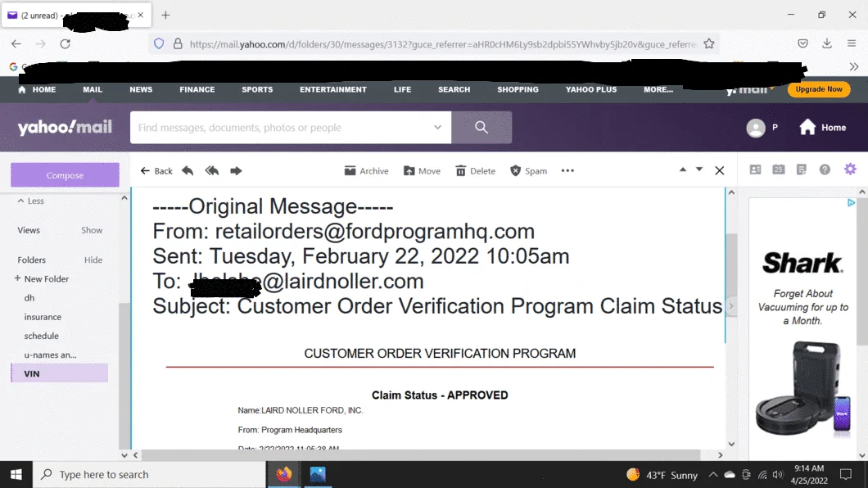Bookmark this page with the star
The height and width of the screenshot is (488, 868).
click(x=709, y=43)
